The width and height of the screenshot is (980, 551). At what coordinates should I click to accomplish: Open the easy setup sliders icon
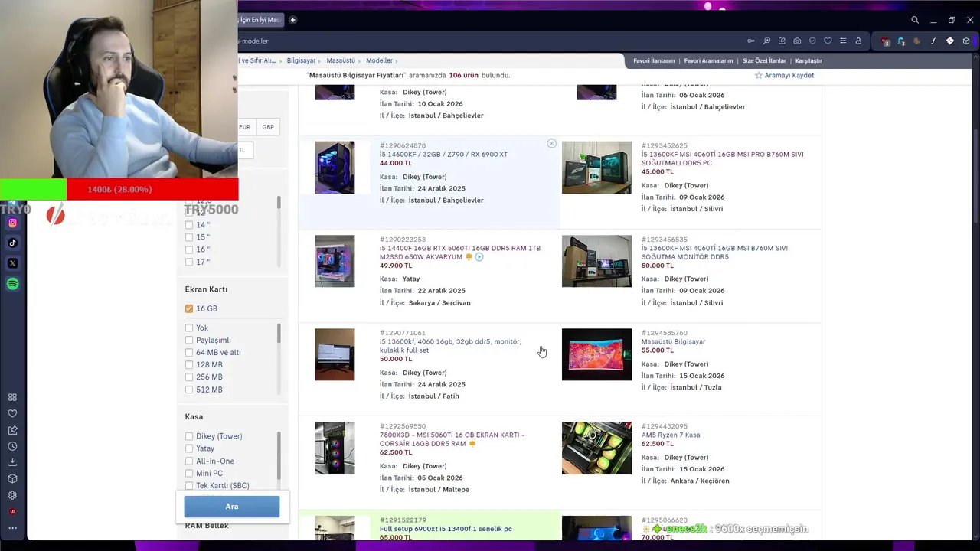click(843, 41)
